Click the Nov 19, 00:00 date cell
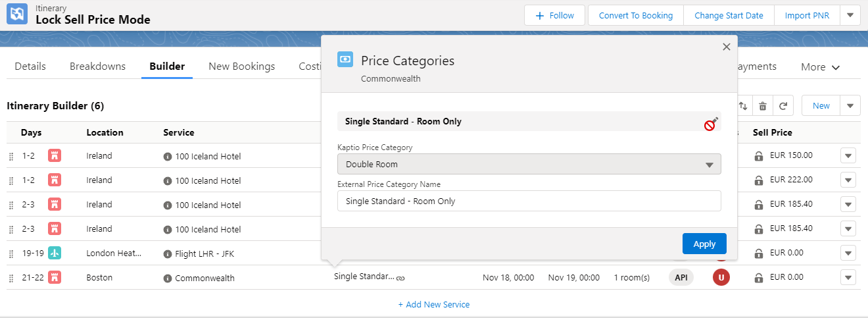This screenshot has height=318, width=868. (574, 278)
